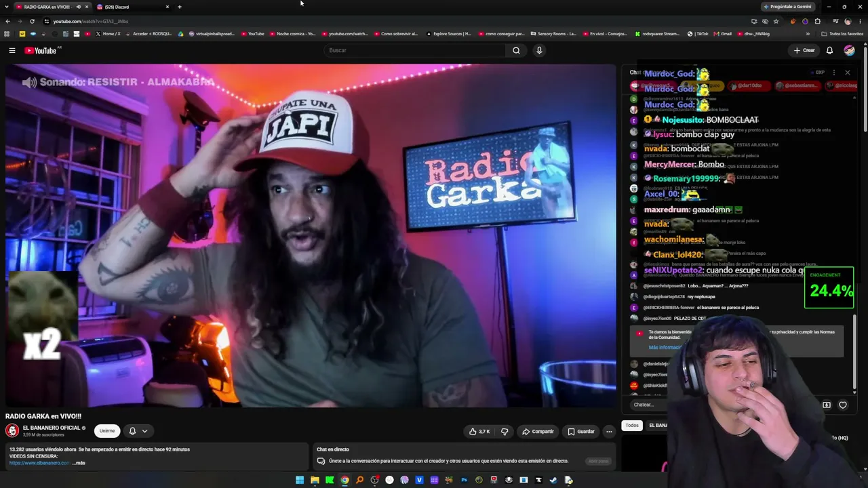Click the video title RADIO GARKA en VIVO!!!
The height and width of the screenshot is (488, 868).
point(43,416)
